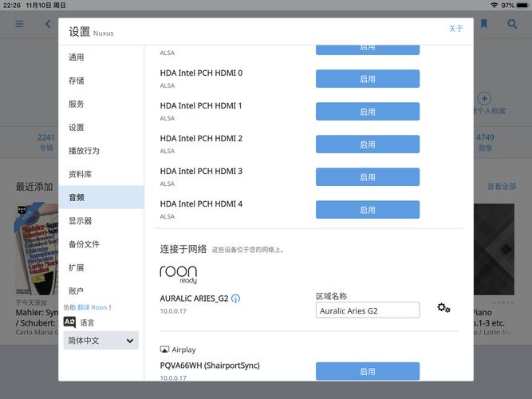Click the bookmark icon in top bar

point(484,24)
